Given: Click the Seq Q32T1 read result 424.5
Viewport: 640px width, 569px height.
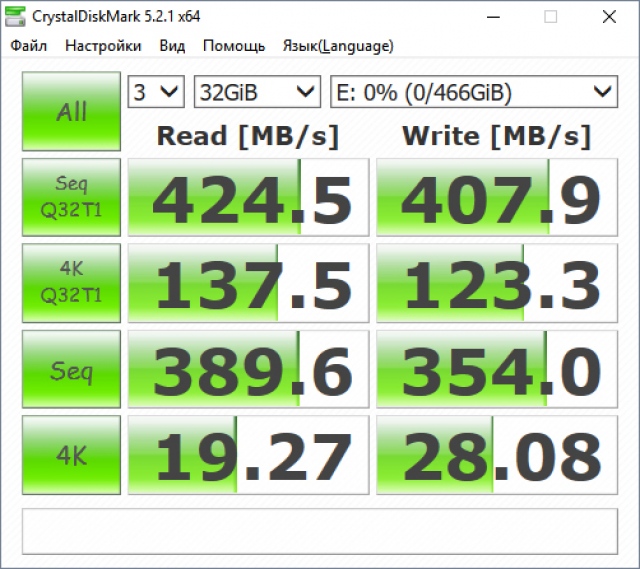Looking at the screenshot, I should pyautogui.click(x=247, y=198).
